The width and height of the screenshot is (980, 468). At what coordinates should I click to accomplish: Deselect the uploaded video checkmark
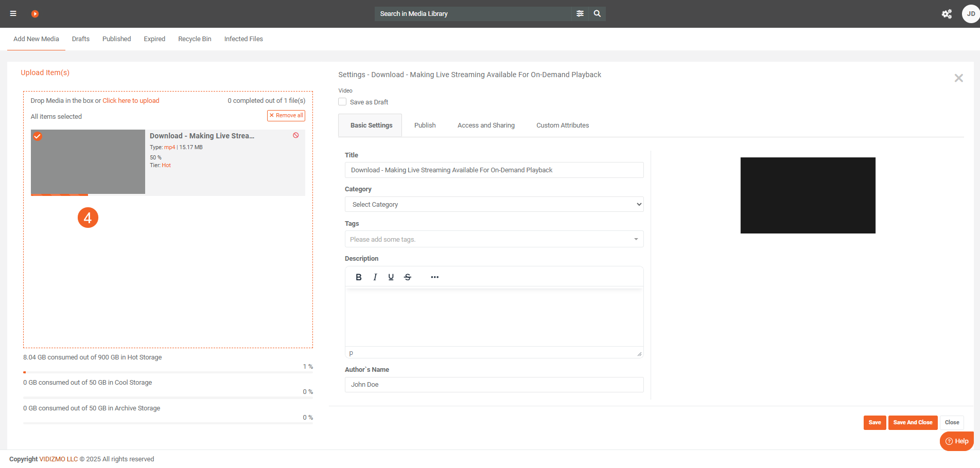[38, 136]
